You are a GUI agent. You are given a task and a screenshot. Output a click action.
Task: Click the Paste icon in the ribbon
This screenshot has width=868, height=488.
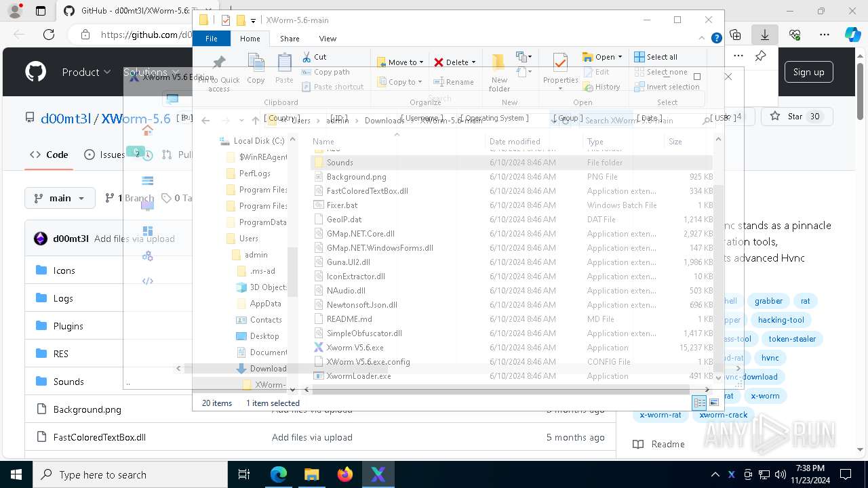click(x=284, y=69)
